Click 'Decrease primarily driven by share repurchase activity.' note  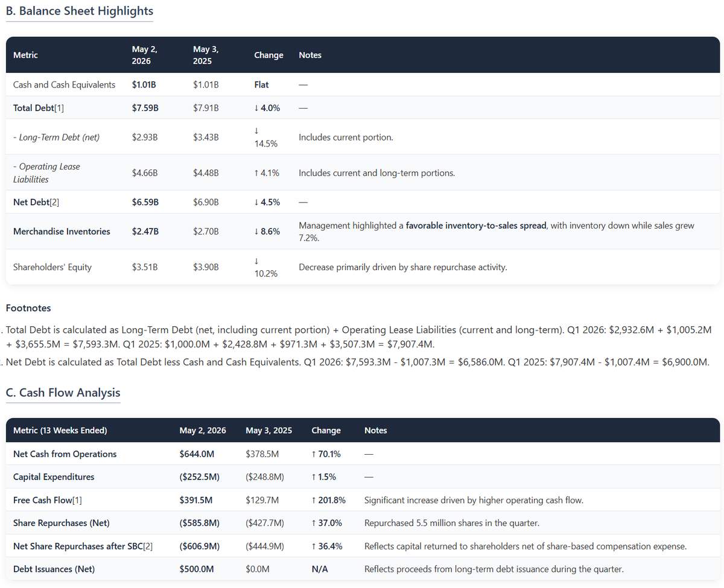(x=402, y=267)
